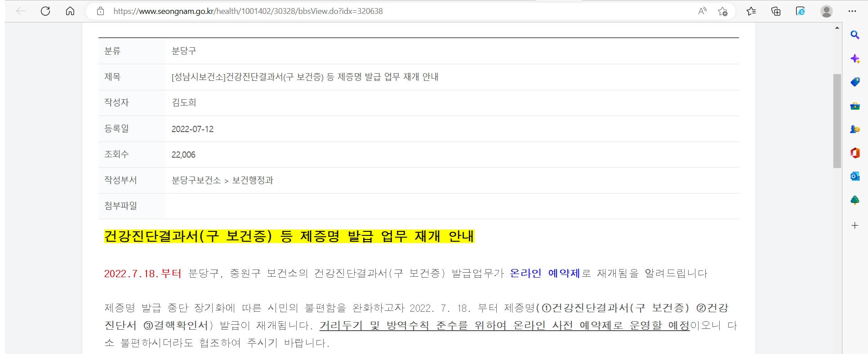Toggle Internet Explorer mode icon

coord(801,11)
